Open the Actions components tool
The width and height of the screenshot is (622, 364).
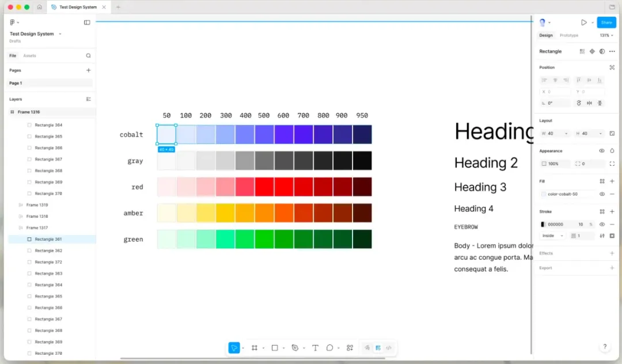point(350,348)
